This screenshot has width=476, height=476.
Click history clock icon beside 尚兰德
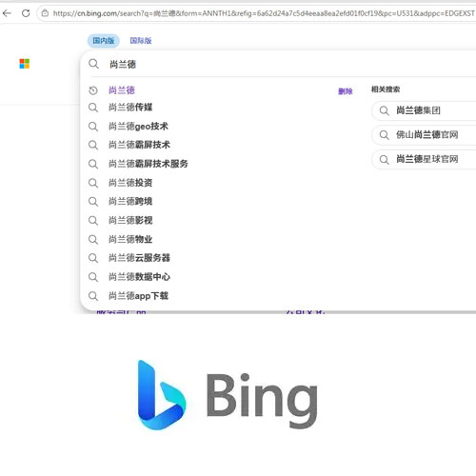[93, 90]
